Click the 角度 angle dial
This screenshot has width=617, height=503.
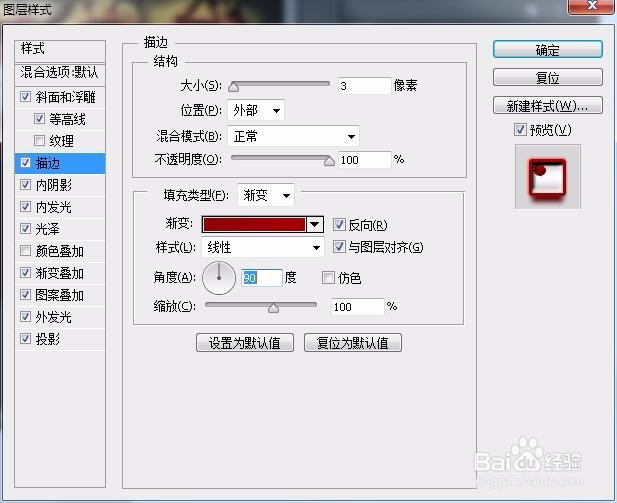coord(219,278)
